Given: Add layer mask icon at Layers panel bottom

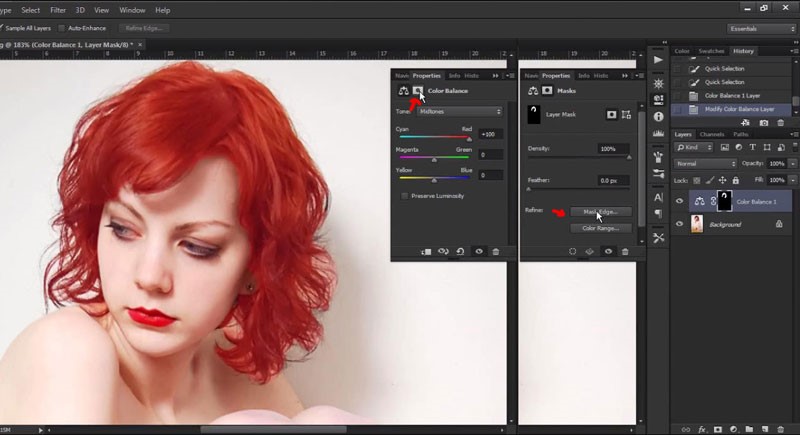Looking at the screenshot, I should (718, 430).
